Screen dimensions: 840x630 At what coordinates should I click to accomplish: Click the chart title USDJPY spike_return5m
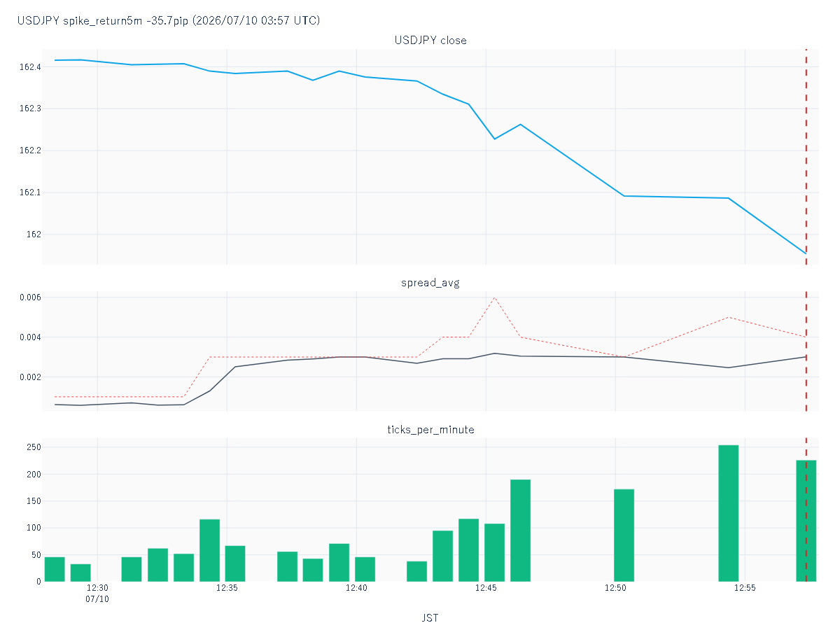(169, 21)
